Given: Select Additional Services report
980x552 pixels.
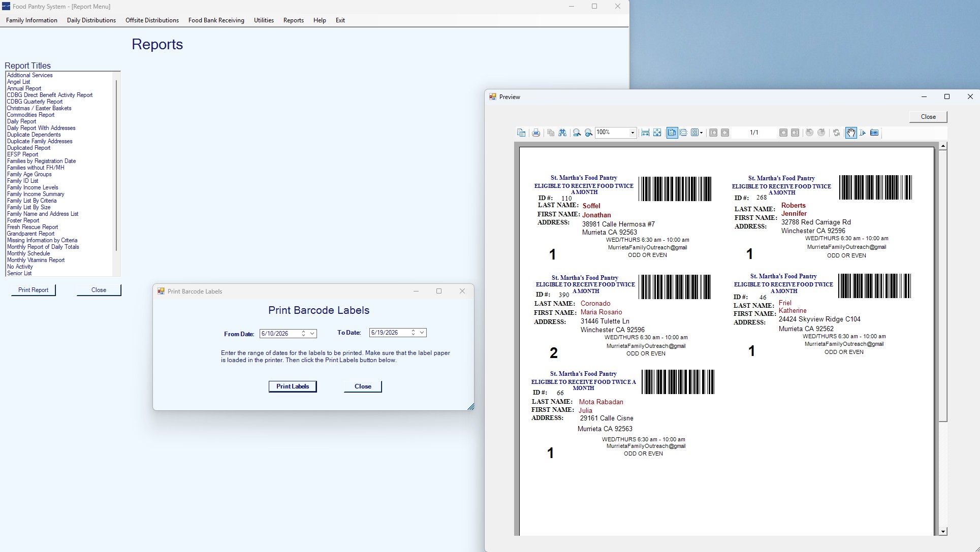Looking at the screenshot, I should [30, 75].
